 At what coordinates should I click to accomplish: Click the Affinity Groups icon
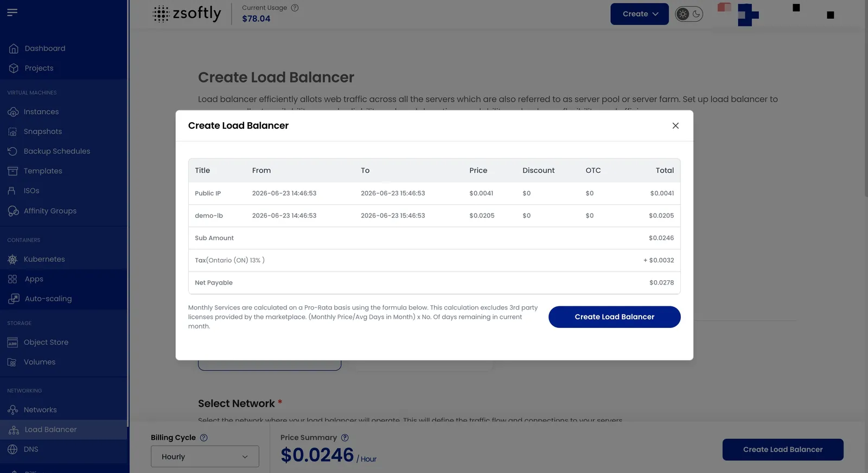[13, 211]
